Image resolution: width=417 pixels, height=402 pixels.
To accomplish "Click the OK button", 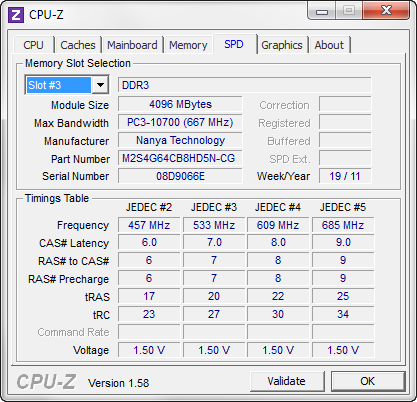I will (368, 381).
